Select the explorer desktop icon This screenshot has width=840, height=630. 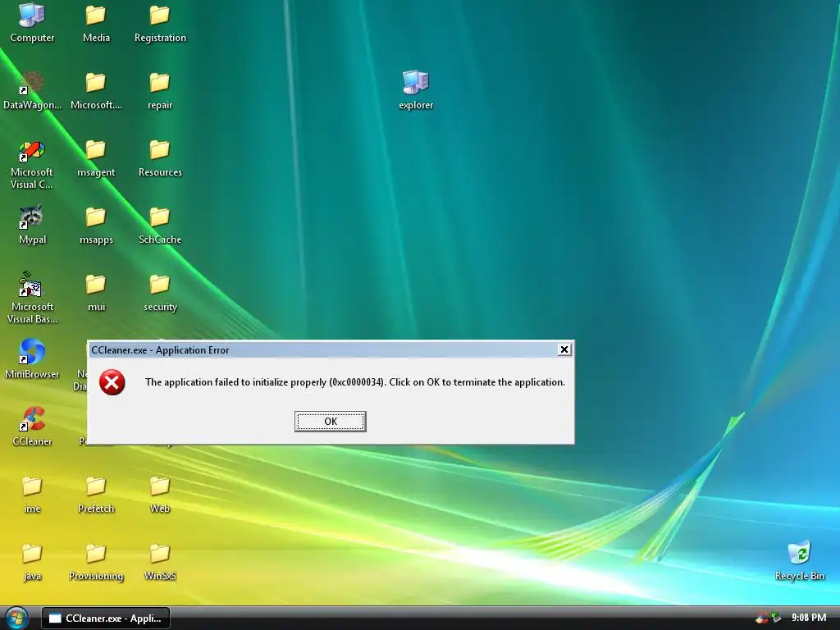coord(416,90)
